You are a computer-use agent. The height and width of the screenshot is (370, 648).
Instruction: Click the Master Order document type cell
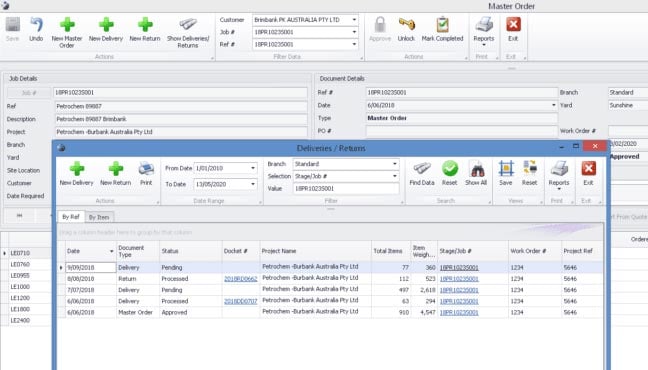point(138,313)
